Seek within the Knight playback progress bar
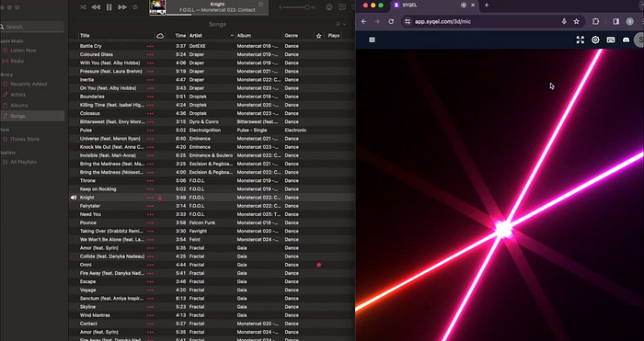Viewport: 644px width, 341px height. click(x=217, y=15)
